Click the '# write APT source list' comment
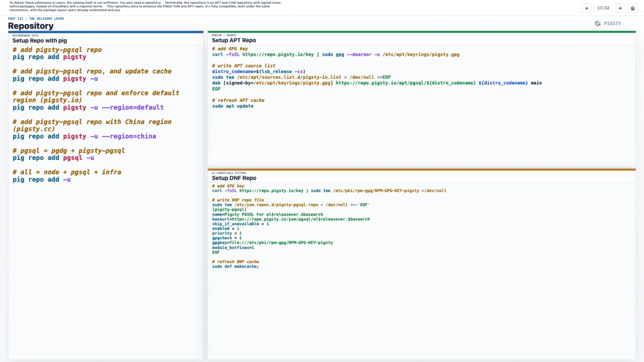644x362 pixels. tap(244, 66)
